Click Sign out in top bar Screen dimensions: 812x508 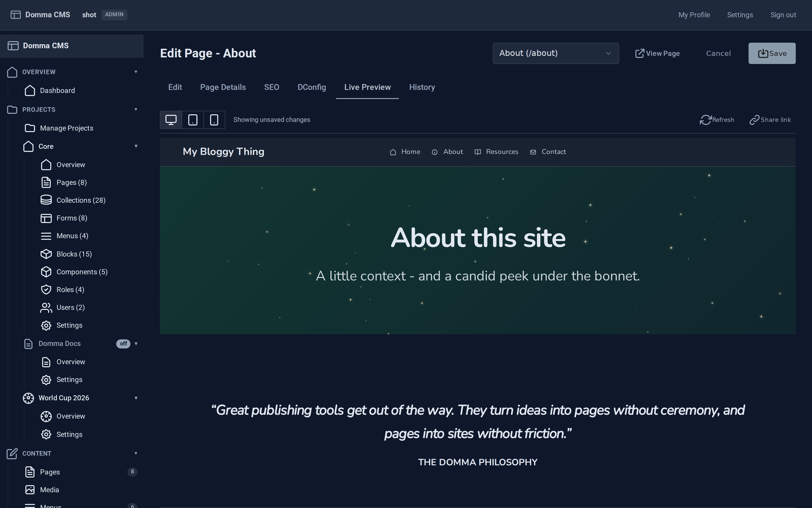(x=783, y=15)
